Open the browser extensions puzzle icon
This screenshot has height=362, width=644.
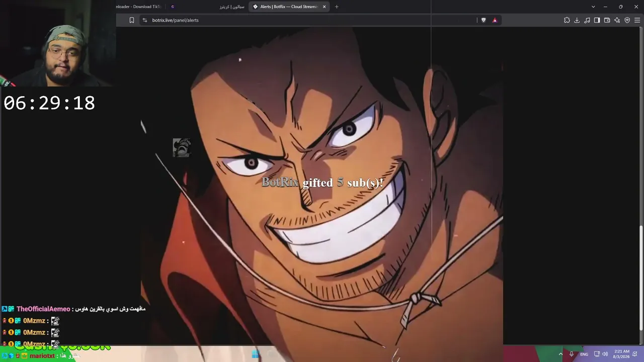point(567,20)
